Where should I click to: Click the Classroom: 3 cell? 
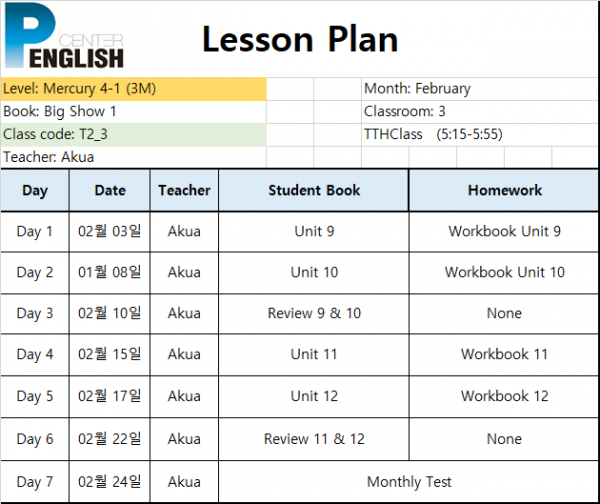pyautogui.click(x=480, y=112)
